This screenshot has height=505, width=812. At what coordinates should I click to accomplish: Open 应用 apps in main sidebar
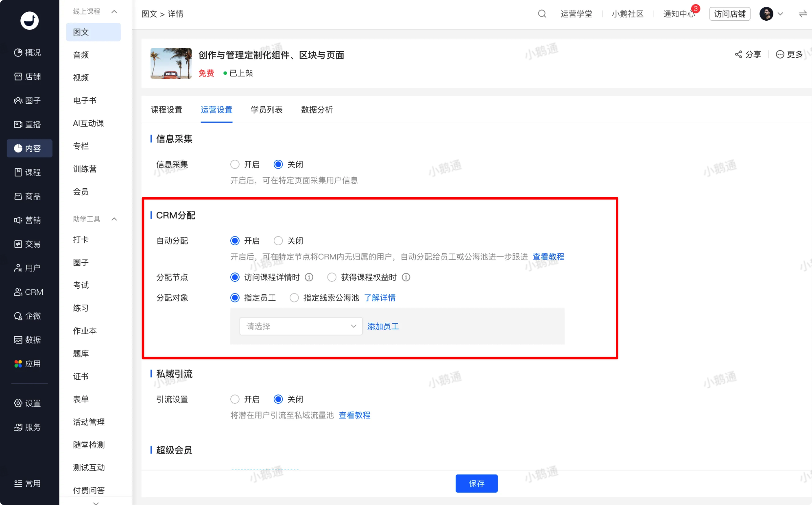[x=28, y=364]
